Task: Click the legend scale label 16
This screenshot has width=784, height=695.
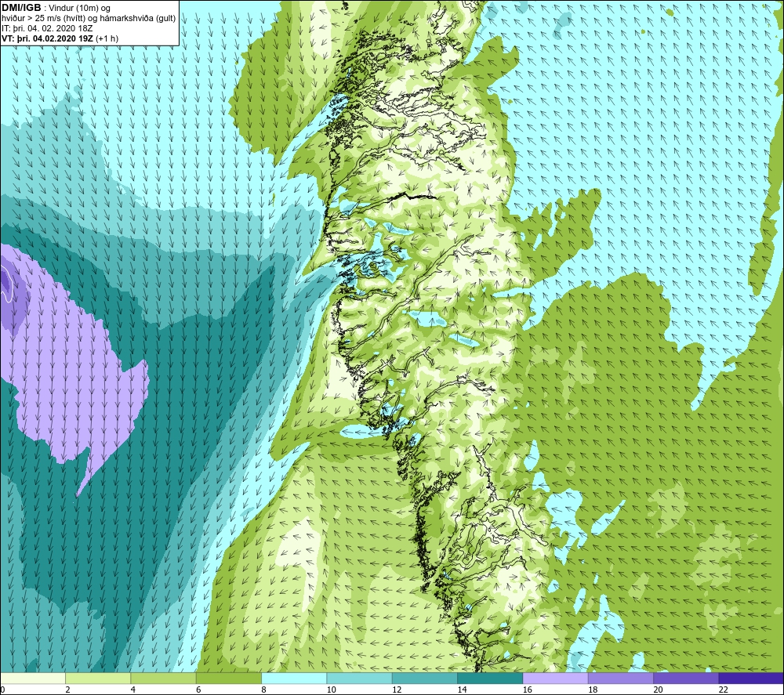Action: click(527, 690)
